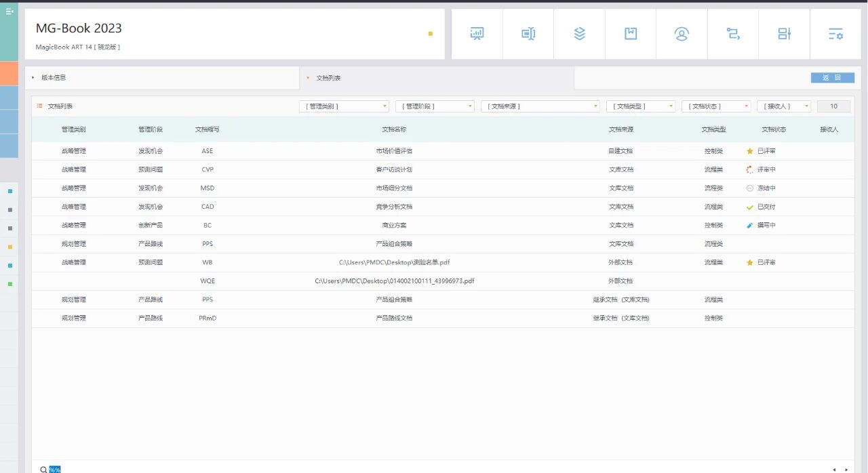Click the workflow route arrow icon
This screenshot has width=868, height=473.
733,34
